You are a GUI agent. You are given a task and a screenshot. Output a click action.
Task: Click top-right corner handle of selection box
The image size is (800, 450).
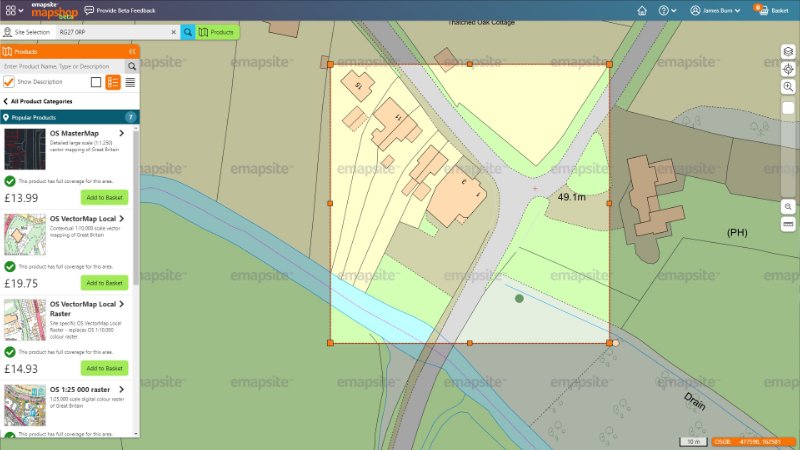tap(609, 64)
